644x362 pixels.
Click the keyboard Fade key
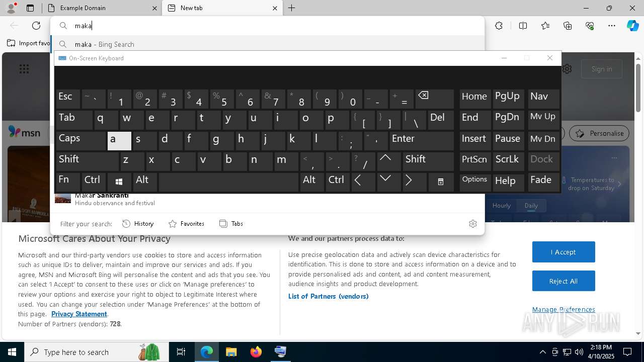point(543,182)
